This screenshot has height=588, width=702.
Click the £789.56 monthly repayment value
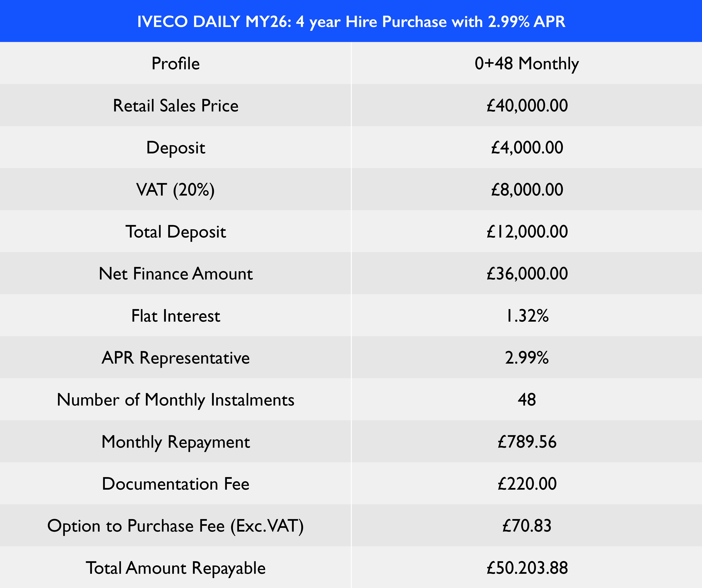tap(527, 442)
